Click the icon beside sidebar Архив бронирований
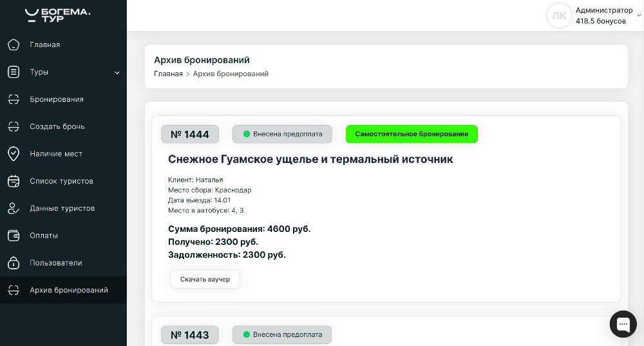Screen dimensions: 644x346 pyautogui.click(x=14, y=290)
